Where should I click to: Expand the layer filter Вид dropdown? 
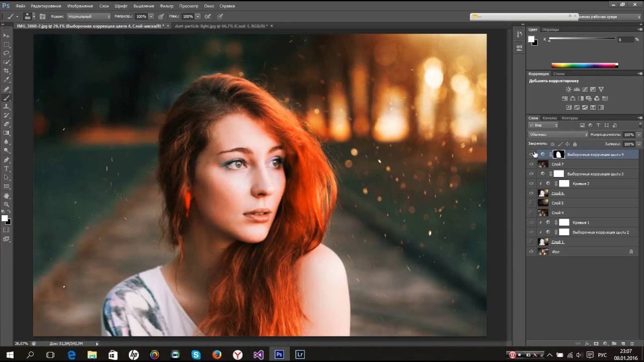tap(543, 125)
